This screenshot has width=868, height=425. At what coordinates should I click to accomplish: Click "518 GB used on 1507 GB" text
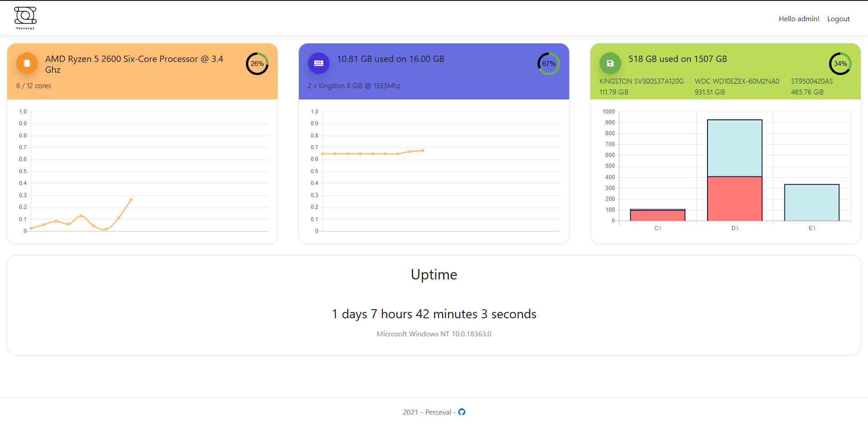(x=678, y=59)
